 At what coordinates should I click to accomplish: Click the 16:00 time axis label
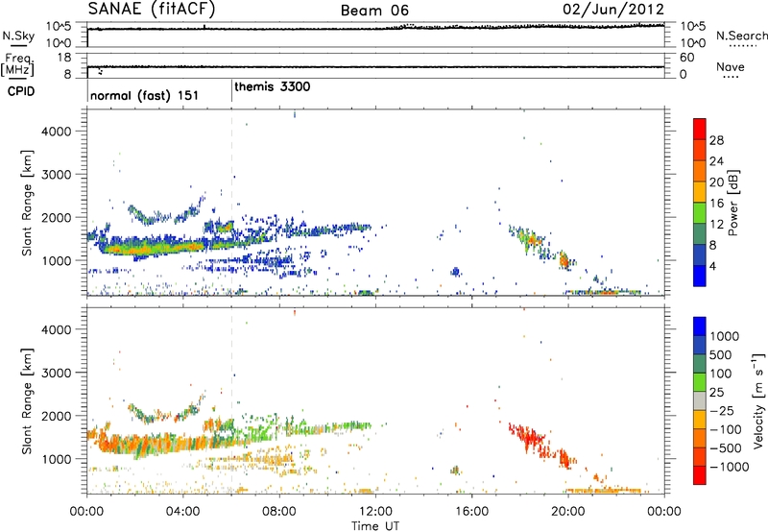(x=471, y=512)
